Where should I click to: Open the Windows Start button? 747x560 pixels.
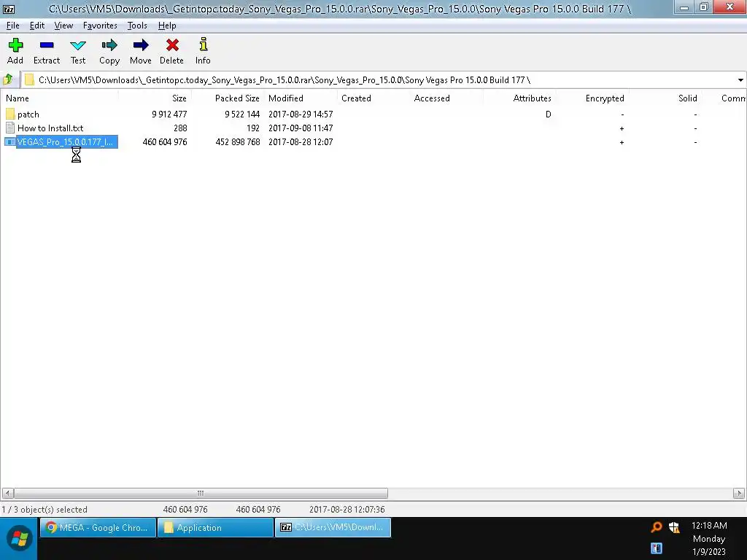pyautogui.click(x=18, y=539)
